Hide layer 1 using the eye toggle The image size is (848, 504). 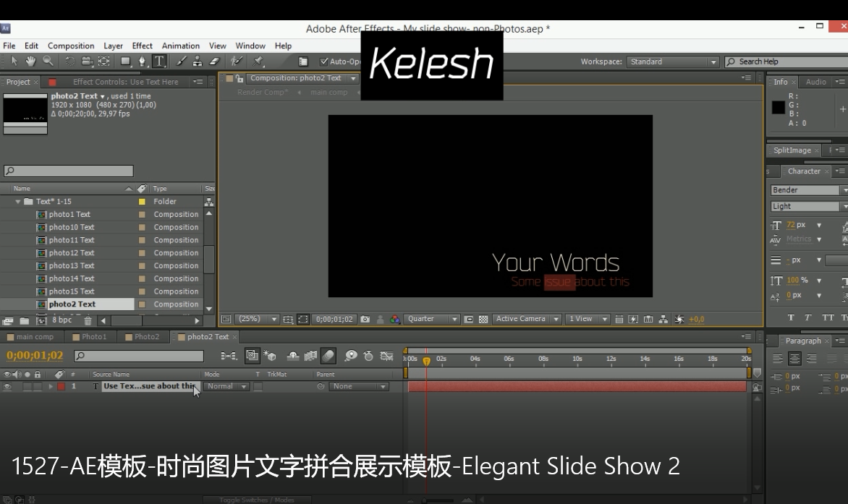8,387
